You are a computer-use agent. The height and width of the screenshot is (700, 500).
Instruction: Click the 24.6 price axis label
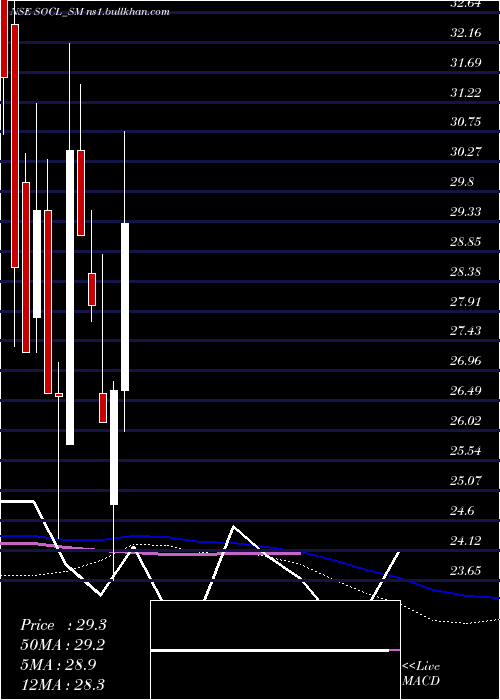point(462,510)
